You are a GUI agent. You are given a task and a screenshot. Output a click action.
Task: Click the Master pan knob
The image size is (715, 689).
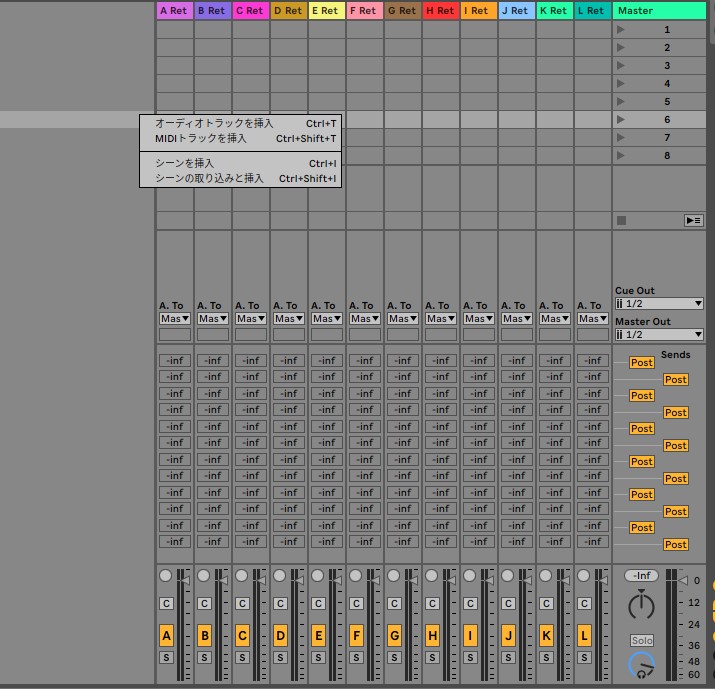coord(641,606)
